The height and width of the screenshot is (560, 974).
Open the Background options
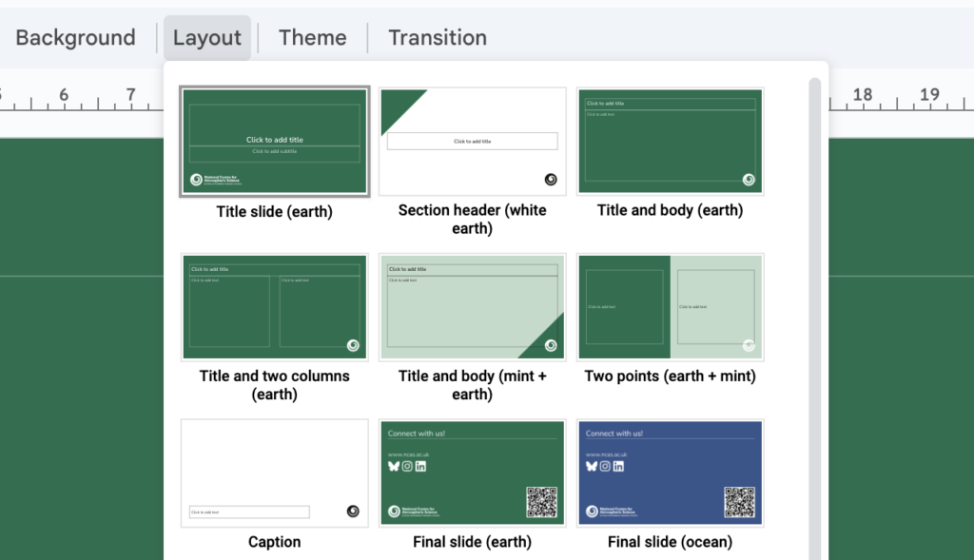(x=76, y=38)
